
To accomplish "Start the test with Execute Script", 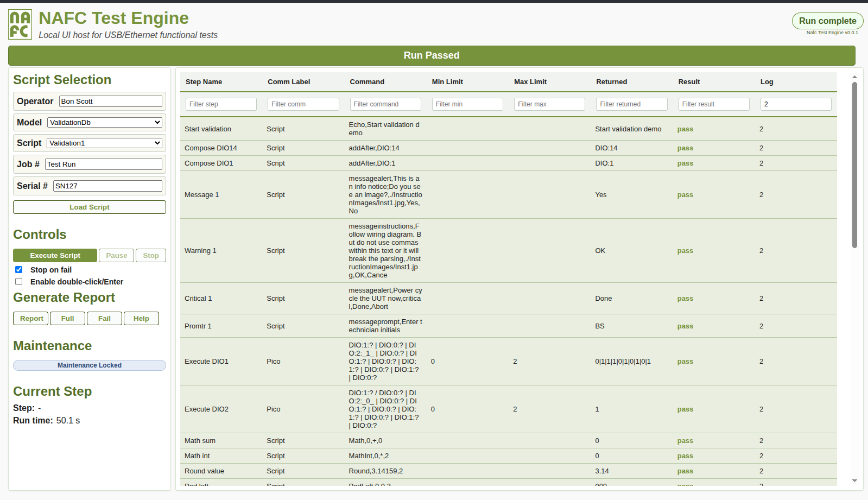I will 55,256.
